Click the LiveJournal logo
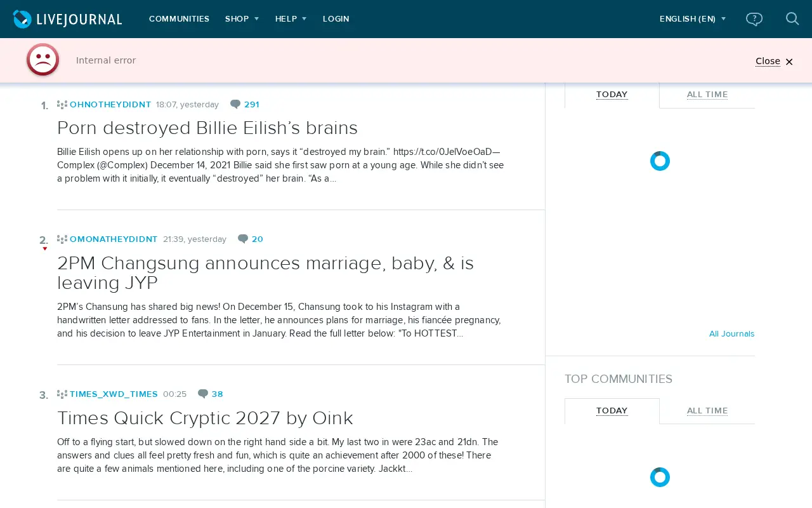The image size is (812, 508). (67, 19)
